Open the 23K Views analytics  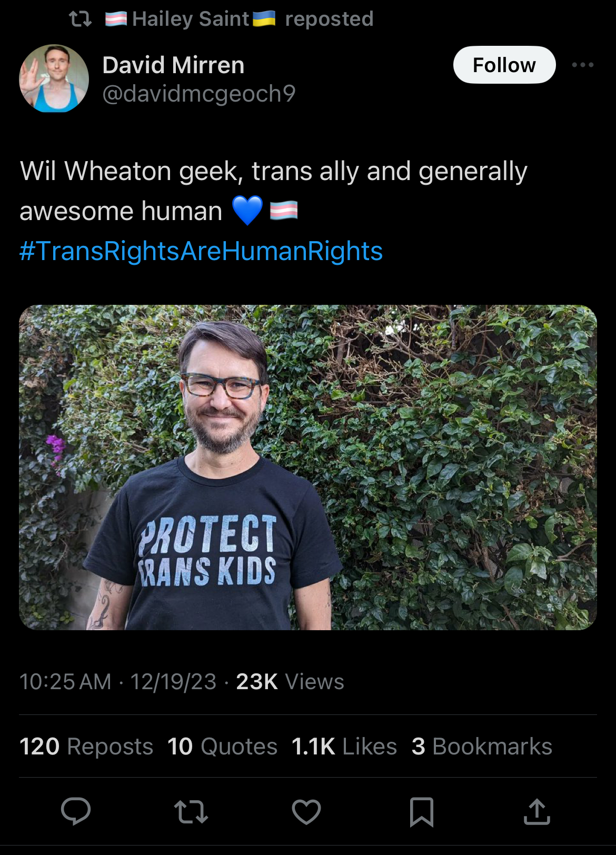click(x=290, y=682)
